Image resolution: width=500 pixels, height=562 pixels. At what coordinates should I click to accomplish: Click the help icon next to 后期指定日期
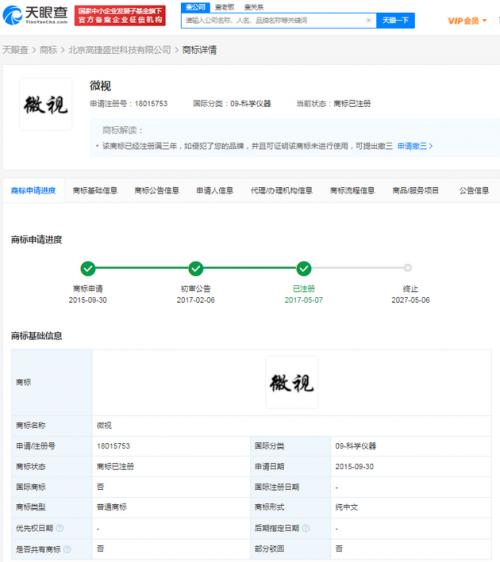pyautogui.click(x=306, y=528)
